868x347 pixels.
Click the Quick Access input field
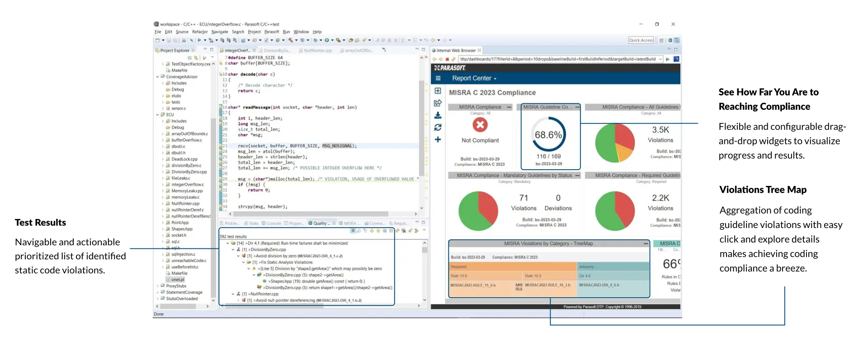click(x=641, y=40)
